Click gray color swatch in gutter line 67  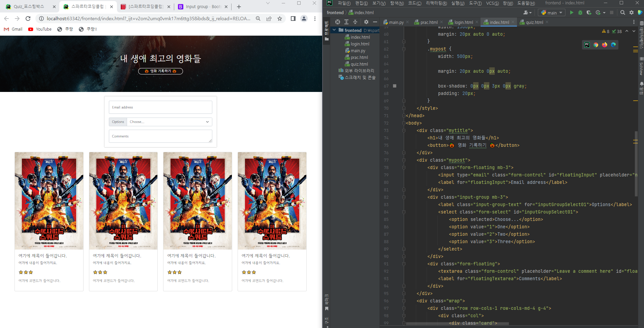[395, 86]
